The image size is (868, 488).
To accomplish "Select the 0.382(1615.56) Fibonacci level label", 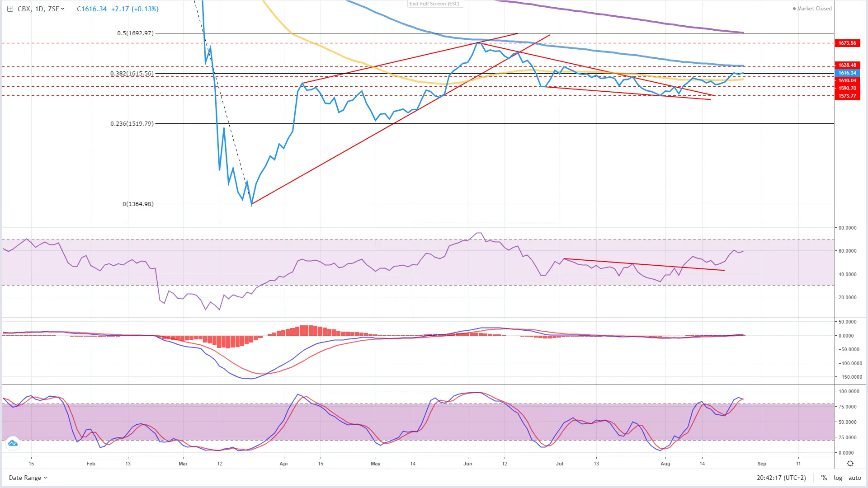I will tap(132, 73).
